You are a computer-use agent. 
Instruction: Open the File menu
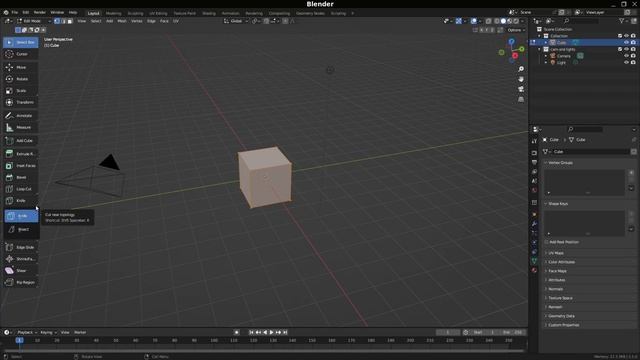click(x=15, y=13)
